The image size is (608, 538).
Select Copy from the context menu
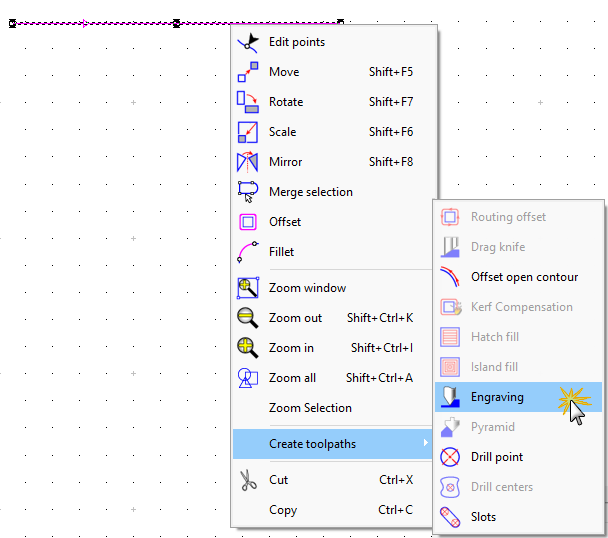(x=283, y=510)
